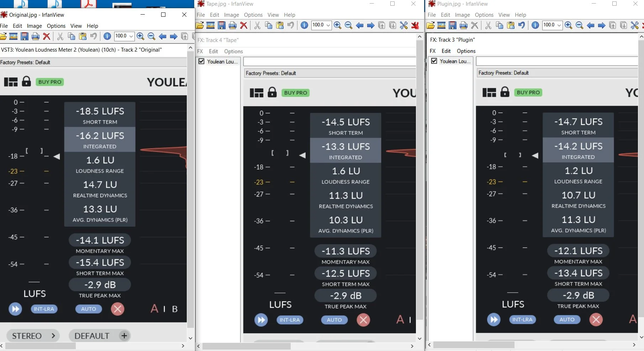The width and height of the screenshot is (644, 351).
Task: Open image information in the Plugin.jpg window
Action: pos(535,25)
